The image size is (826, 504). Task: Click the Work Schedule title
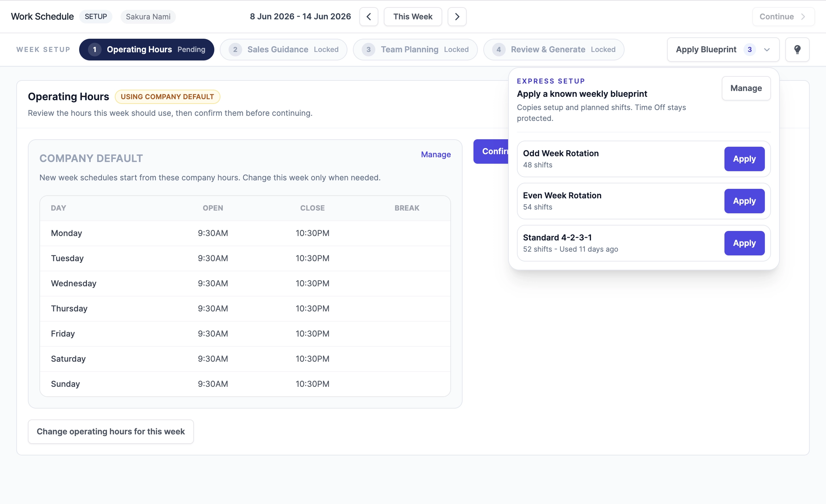[x=42, y=17]
